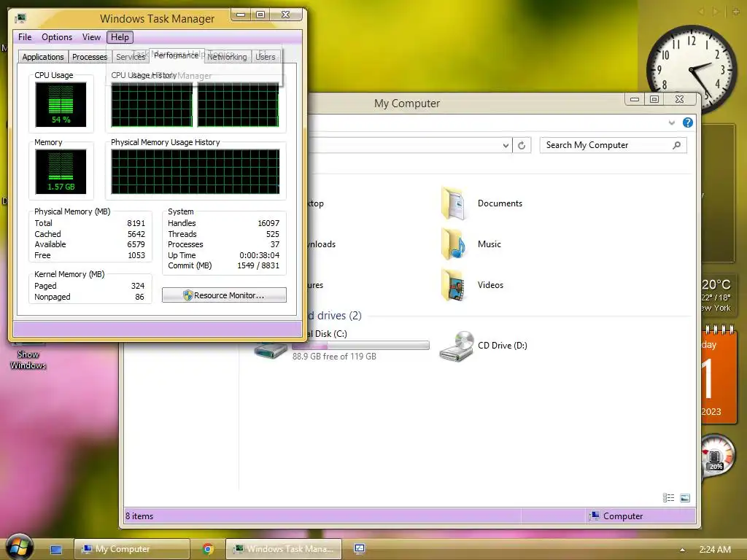Click the '8 items' status bar text
Viewport: 747px width, 560px height.
139,516
